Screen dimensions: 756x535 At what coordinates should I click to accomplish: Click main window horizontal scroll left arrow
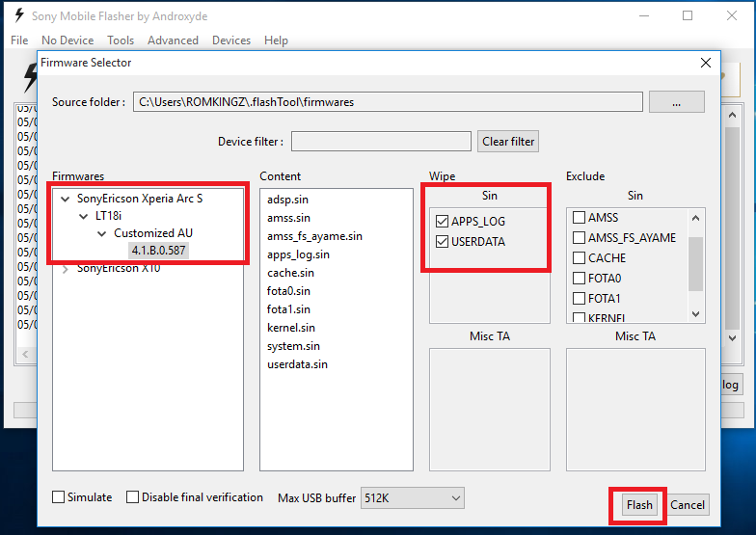coord(25,355)
